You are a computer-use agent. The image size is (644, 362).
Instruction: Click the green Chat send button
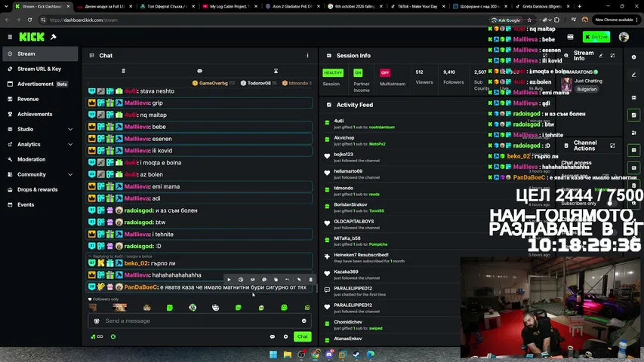point(302,336)
